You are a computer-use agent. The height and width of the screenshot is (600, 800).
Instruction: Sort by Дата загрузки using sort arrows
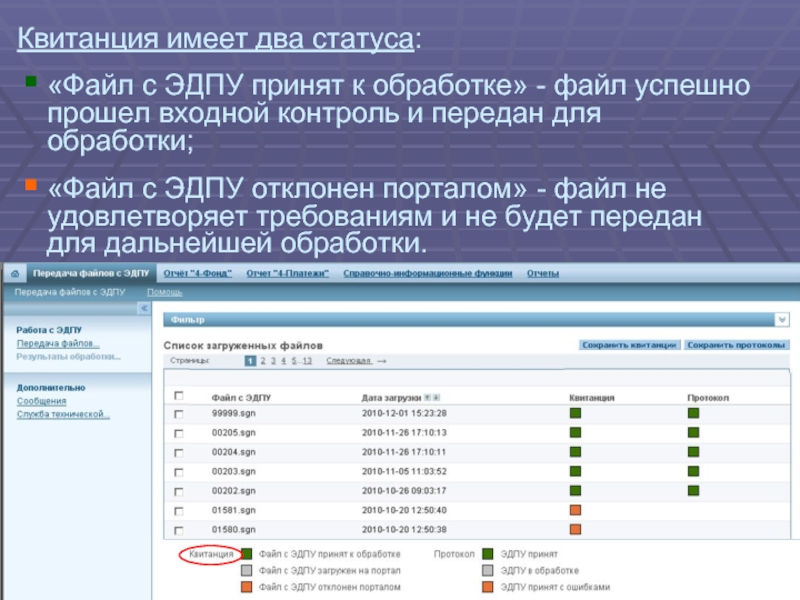click(431, 397)
